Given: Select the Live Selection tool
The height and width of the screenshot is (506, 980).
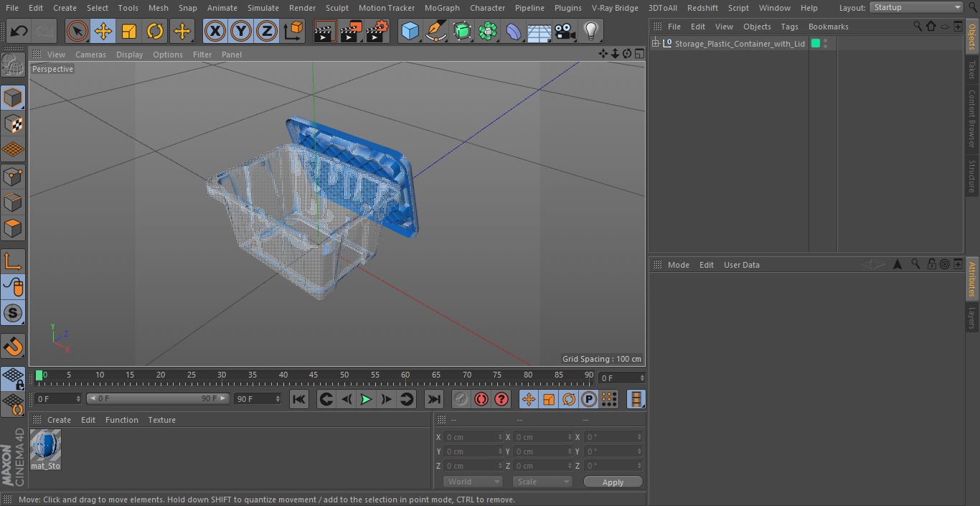Looking at the screenshot, I should pos(77,31).
